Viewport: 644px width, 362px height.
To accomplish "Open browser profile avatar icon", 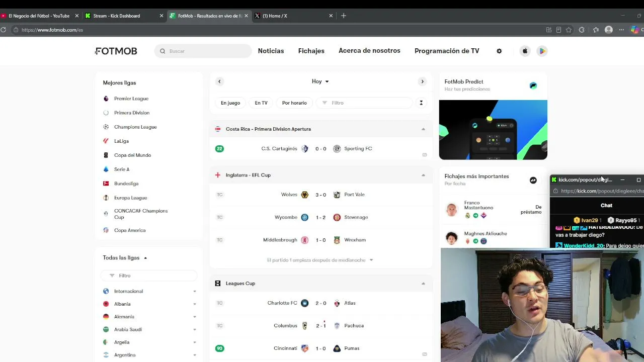I will click(x=609, y=30).
